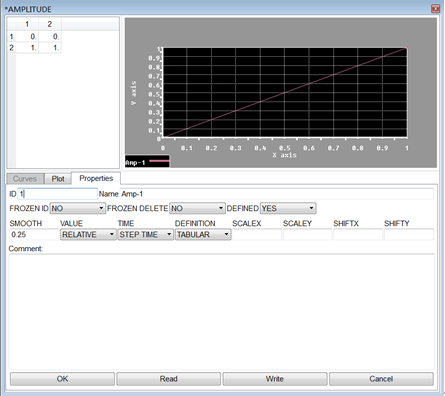The height and width of the screenshot is (396, 445).
Task: Open the VALUE dropdown set to RELATIVE
Action: [x=88, y=235]
